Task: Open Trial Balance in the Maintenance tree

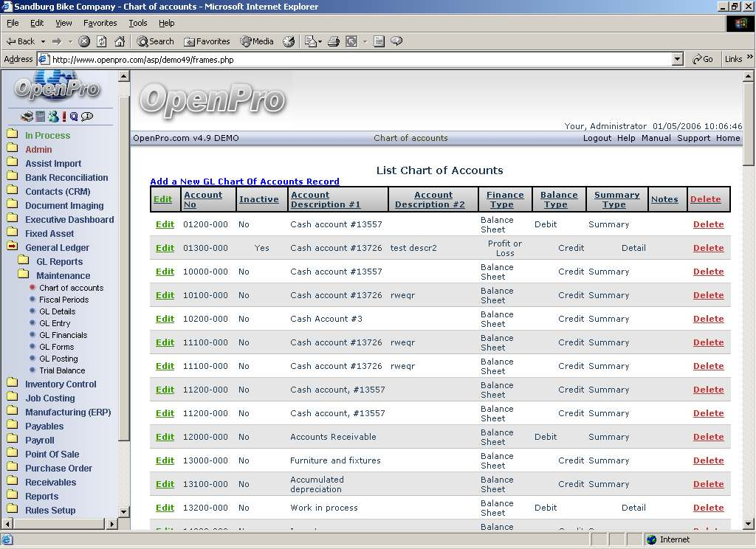Action: pyautogui.click(x=62, y=370)
